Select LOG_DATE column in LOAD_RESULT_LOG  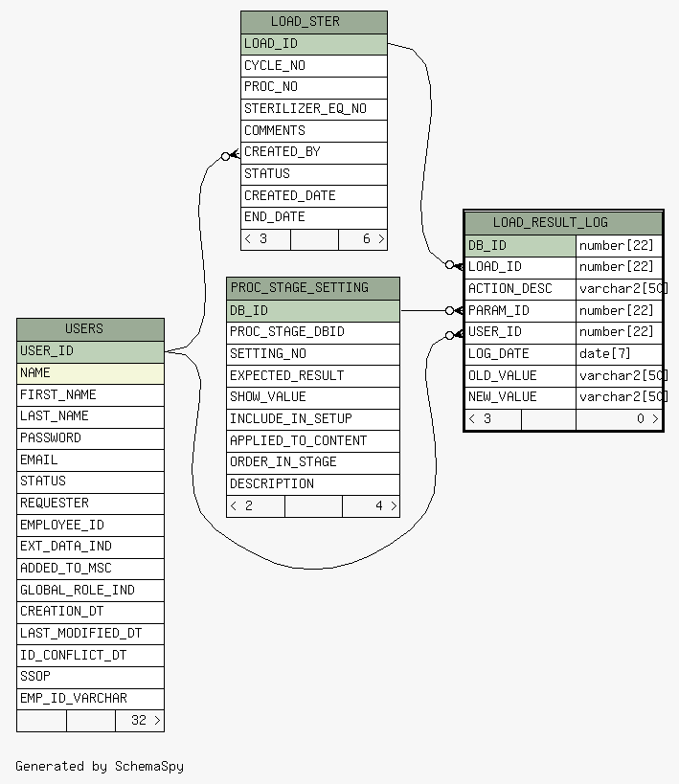click(520, 354)
